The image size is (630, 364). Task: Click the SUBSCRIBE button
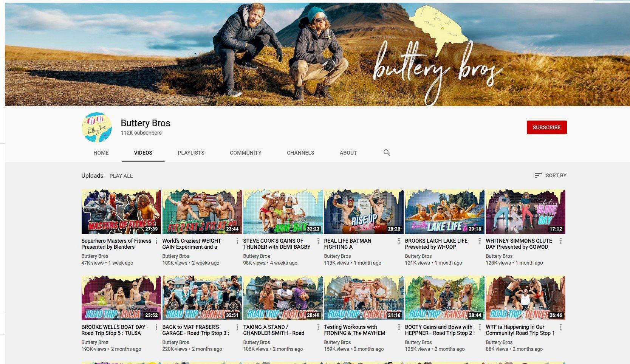(546, 127)
